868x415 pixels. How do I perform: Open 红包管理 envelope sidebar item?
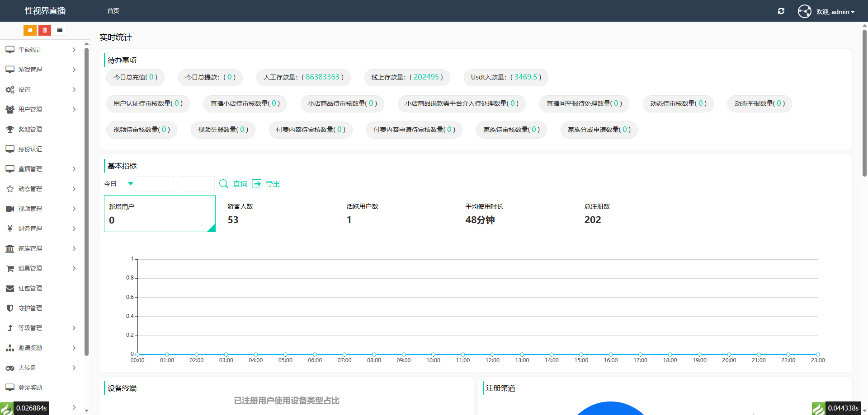(30, 288)
